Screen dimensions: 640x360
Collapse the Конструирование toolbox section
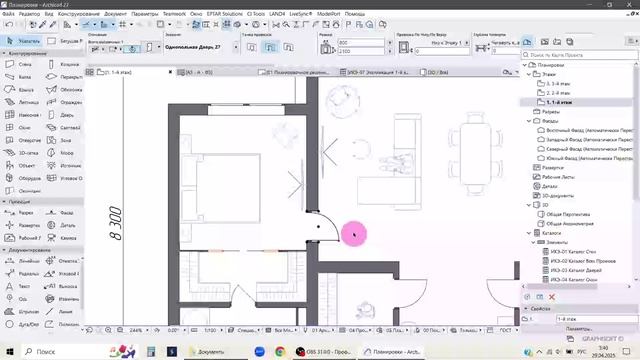point(4,53)
